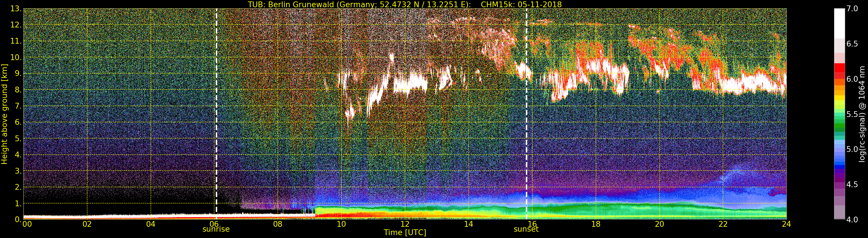Click the "CHM15k: 05-11-2018" date in title
This screenshot has width=868, height=238.
click(x=521, y=4)
